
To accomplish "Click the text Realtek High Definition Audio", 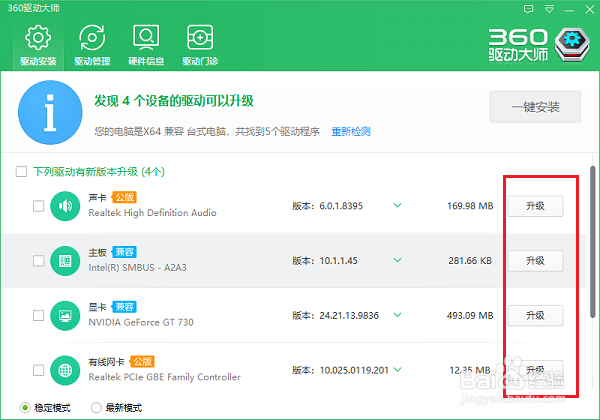I will pyautogui.click(x=152, y=213).
